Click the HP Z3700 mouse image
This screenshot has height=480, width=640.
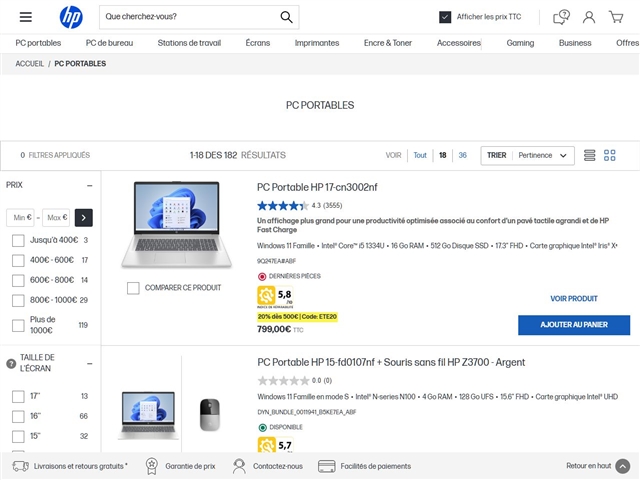coord(210,415)
